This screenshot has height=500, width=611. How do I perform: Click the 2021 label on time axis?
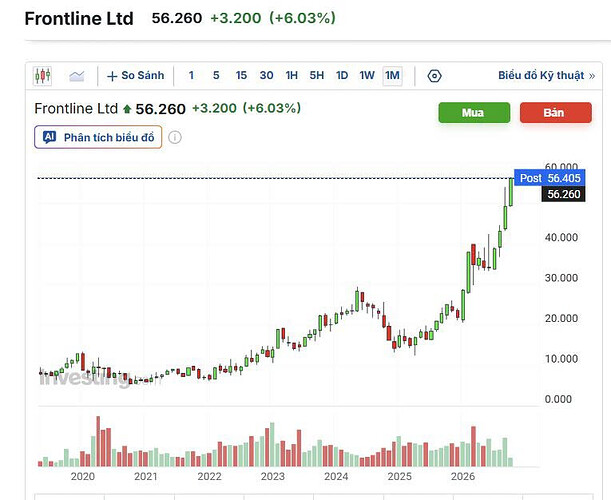[x=146, y=476]
